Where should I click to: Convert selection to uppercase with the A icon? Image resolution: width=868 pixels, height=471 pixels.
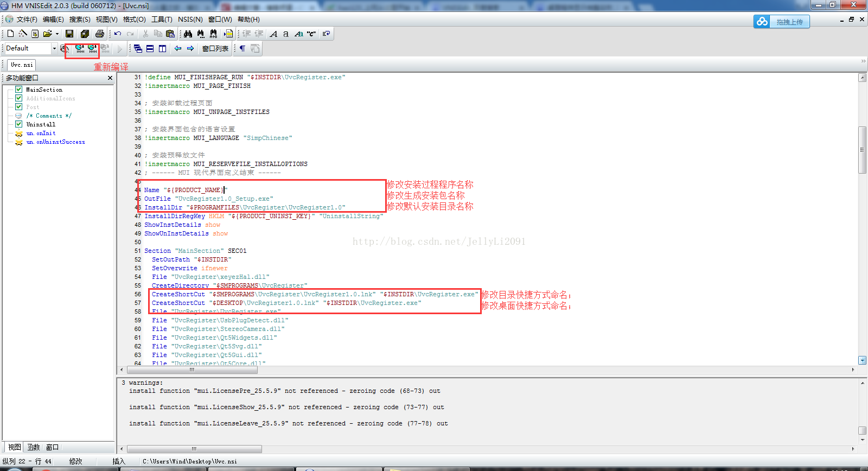tap(273, 34)
